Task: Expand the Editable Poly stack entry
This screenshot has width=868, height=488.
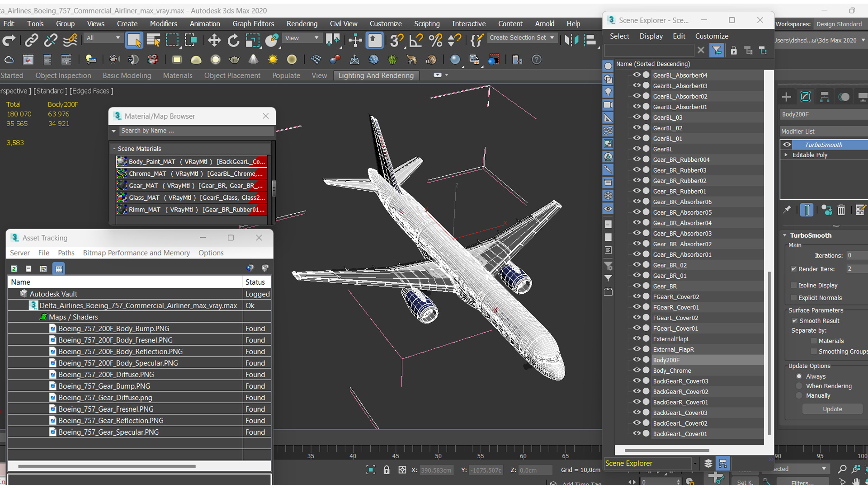Action: [x=786, y=155]
